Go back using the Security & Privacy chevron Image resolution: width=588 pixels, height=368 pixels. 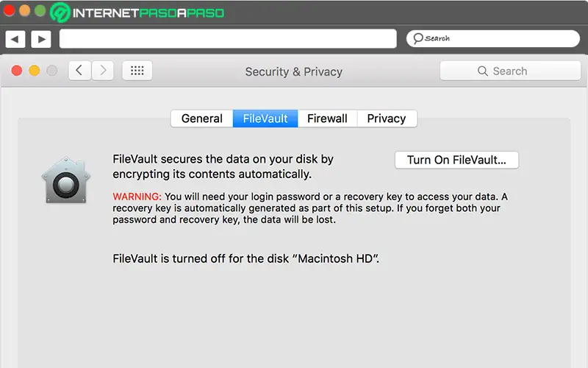[x=79, y=71]
